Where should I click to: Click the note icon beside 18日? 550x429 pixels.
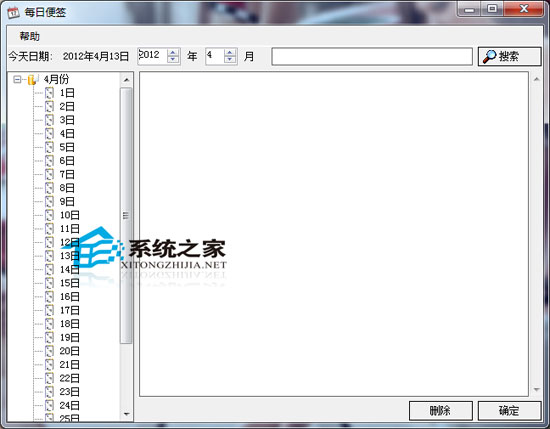(x=49, y=324)
